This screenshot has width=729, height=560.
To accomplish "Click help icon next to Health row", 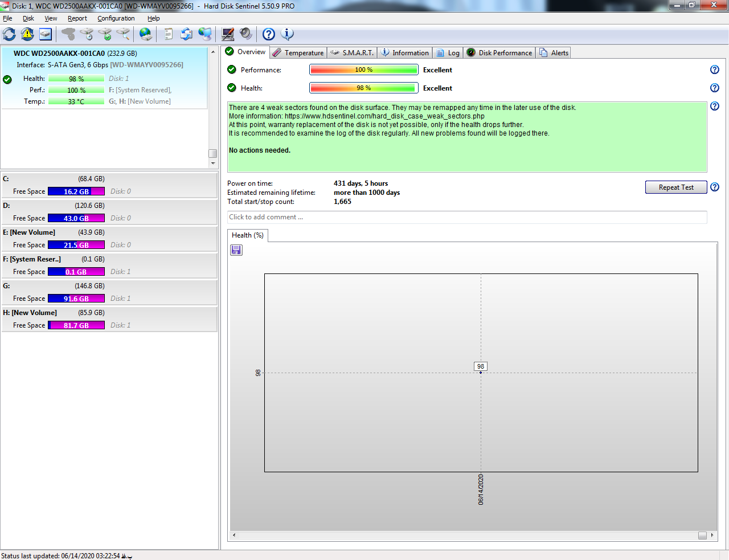I will pyautogui.click(x=715, y=88).
